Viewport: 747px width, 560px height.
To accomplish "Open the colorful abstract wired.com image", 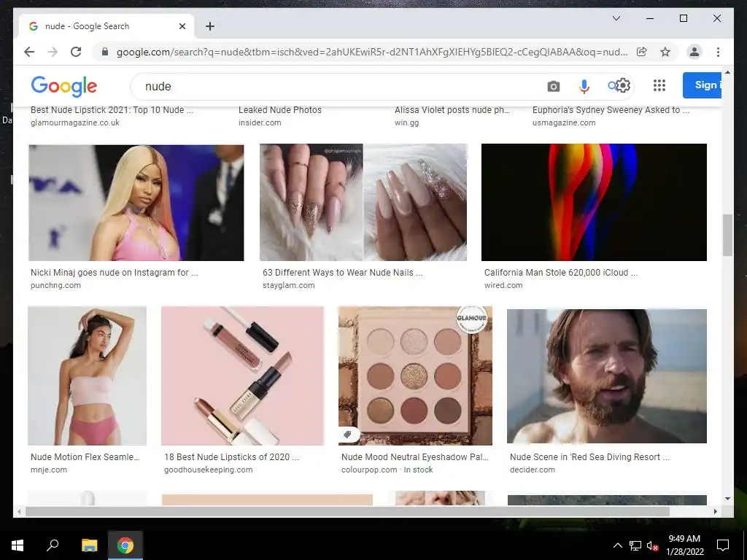I will (594, 202).
